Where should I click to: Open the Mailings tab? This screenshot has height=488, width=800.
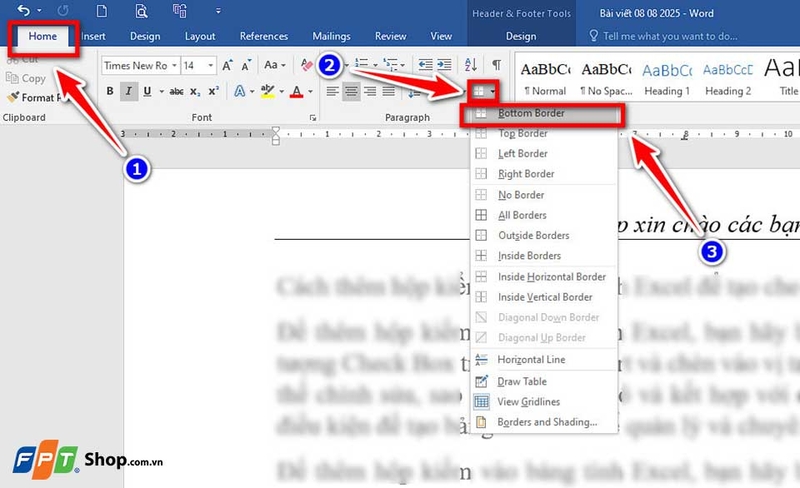click(331, 36)
